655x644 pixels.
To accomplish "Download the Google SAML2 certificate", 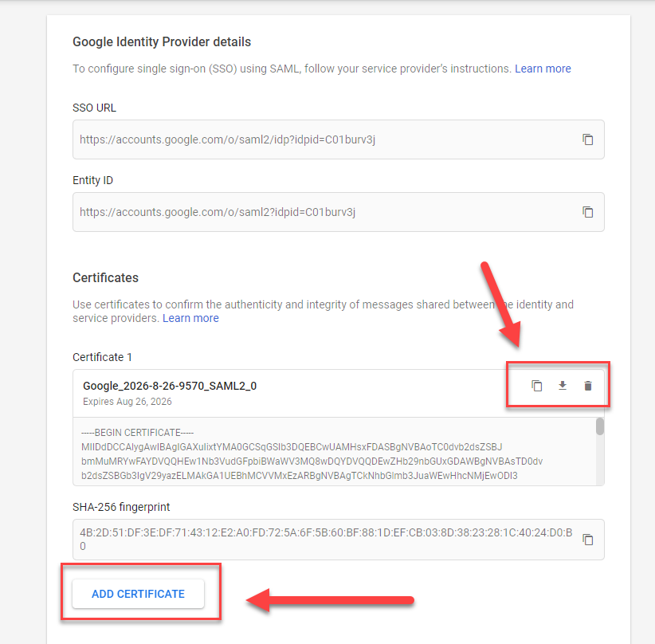I will click(563, 386).
